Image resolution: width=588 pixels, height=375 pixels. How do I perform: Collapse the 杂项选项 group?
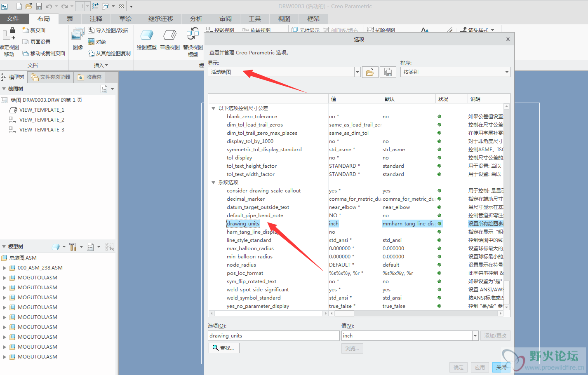pos(214,183)
